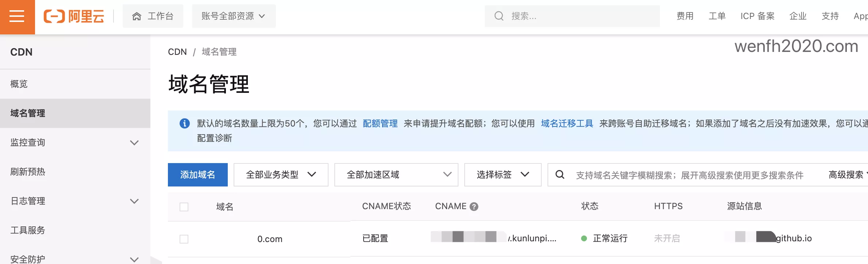Open the 账号全部资源 dropdown
This screenshot has height=264, width=868.
(234, 16)
